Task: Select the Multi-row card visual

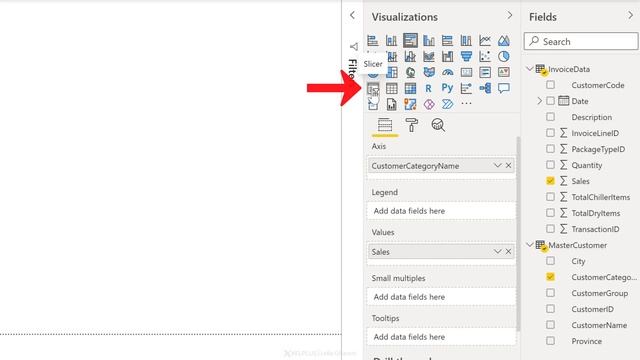Action: tap(485, 72)
